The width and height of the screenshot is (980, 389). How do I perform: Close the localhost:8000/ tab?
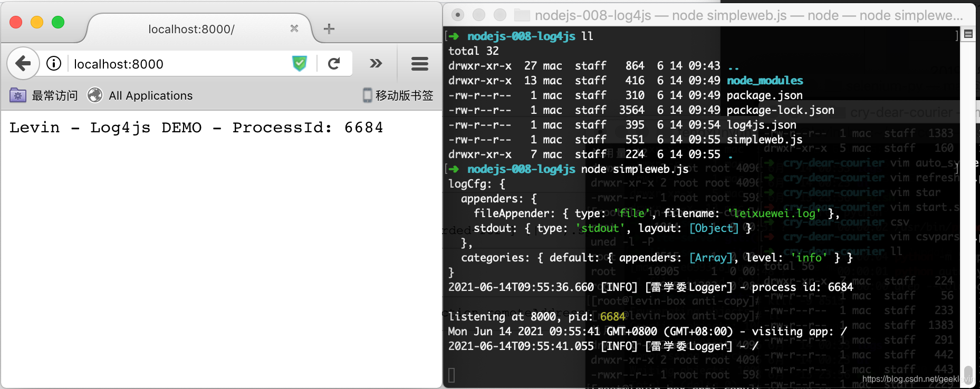pos(294,28)
